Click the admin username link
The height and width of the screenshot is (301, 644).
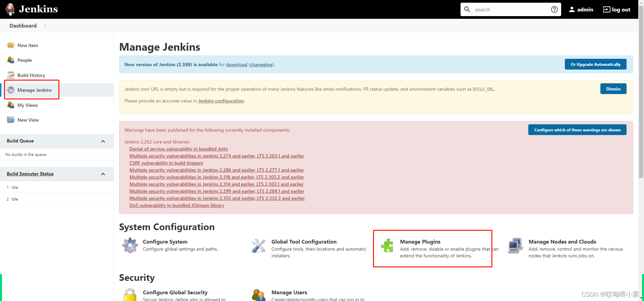click(x=585, y=9)
